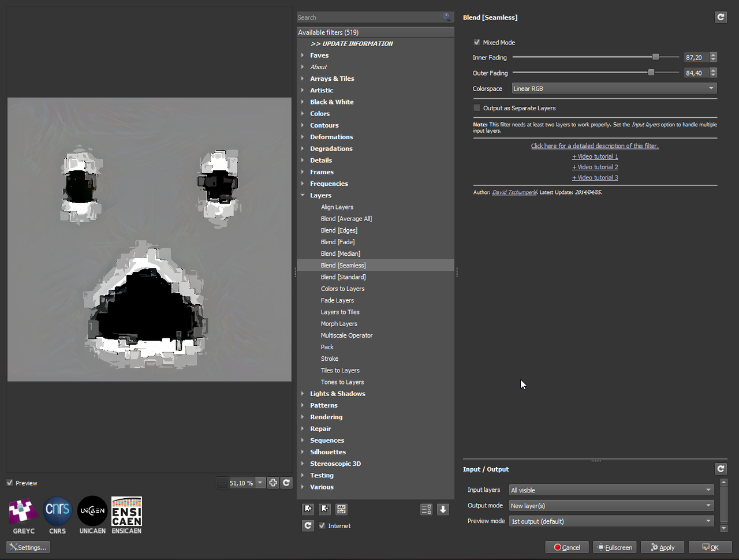The width and height of the screenshot is (739, 560).
Task: Open the Preview mode dropdown
Action: click(611, 521)
